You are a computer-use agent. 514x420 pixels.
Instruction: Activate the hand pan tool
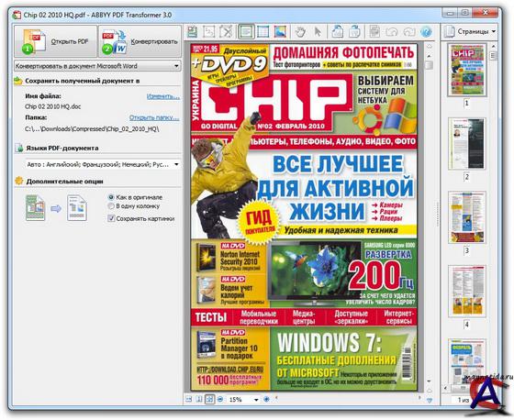pyautogui.click(x=300, y=32)
